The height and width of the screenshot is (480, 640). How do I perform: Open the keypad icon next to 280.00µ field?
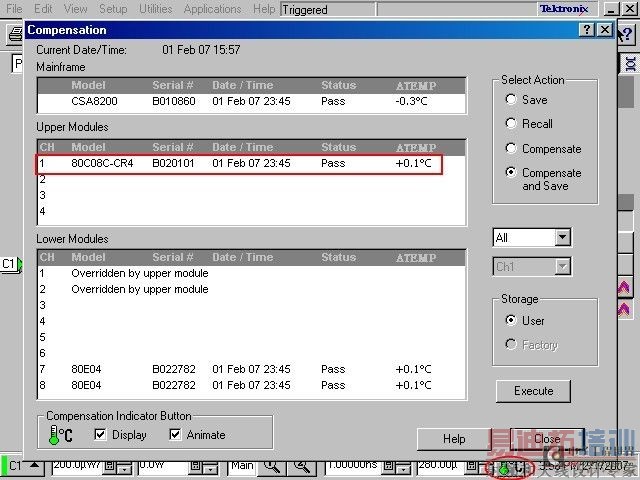tap(473, 467)
